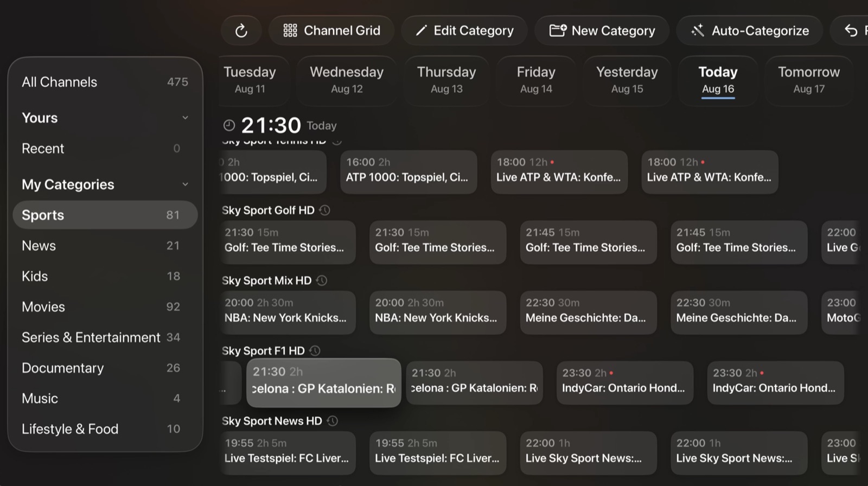The image size is (868, 486).
Task: Click Sky Sport Golf HD channel name
Action: pos(268,210)
